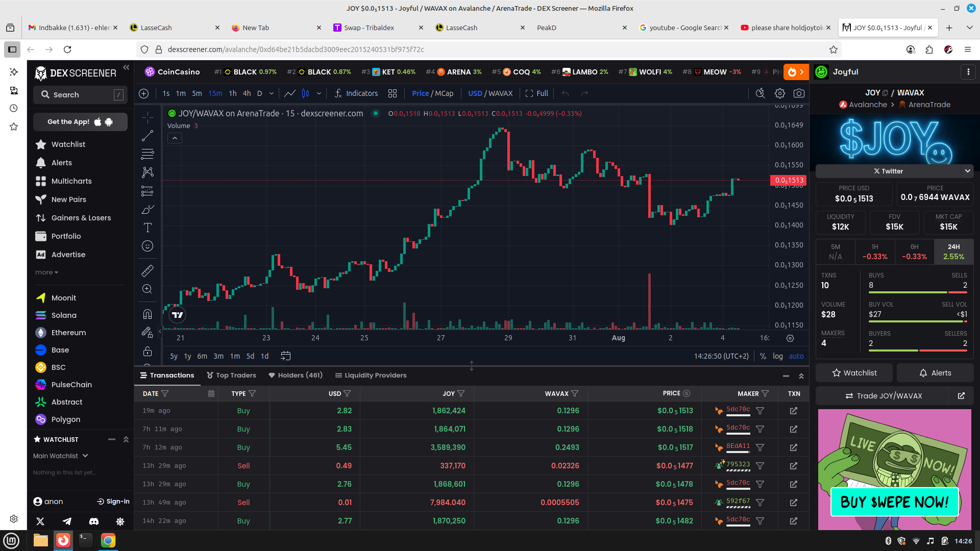980x551 pixels.
Task: Select the 1h timeframe
Action: pyautogui.click(x=233, y=93)
